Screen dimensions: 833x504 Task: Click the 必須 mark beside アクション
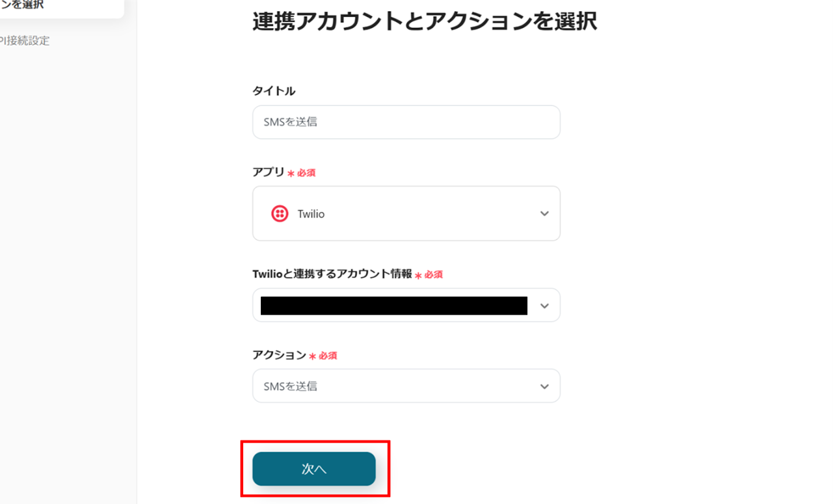pyautogui.click(x=327, y=356)
